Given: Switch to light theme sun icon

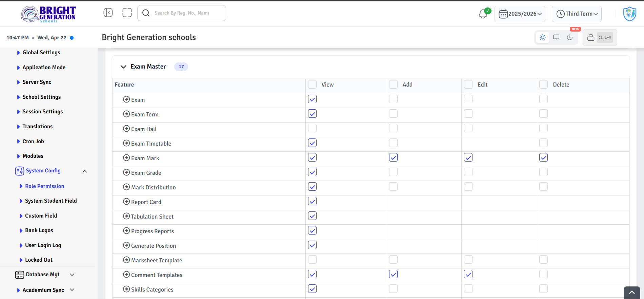Looking at the screenshot, I should pos(543,37).
